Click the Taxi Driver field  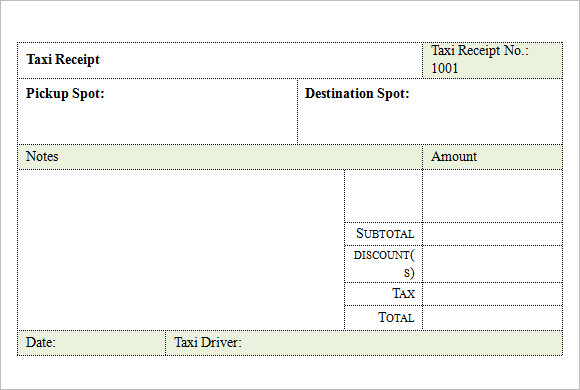[x=364, y=343]
